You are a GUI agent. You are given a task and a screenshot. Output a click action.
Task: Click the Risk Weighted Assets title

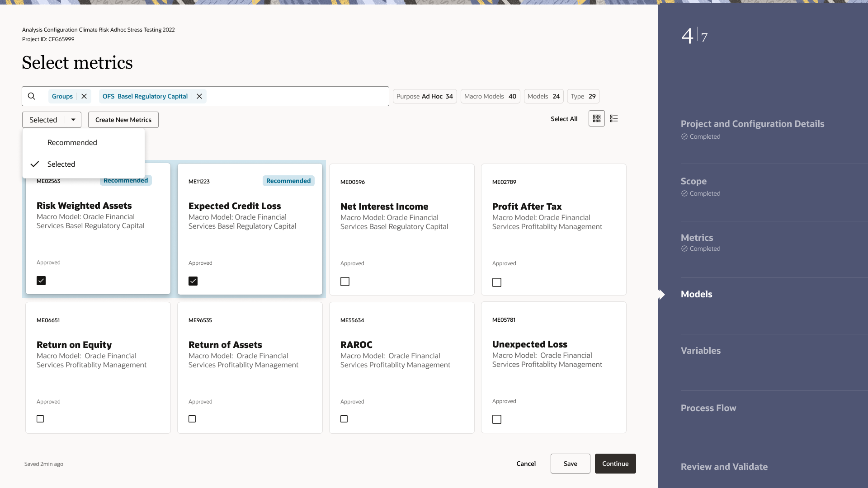click(x=84, y=206)
